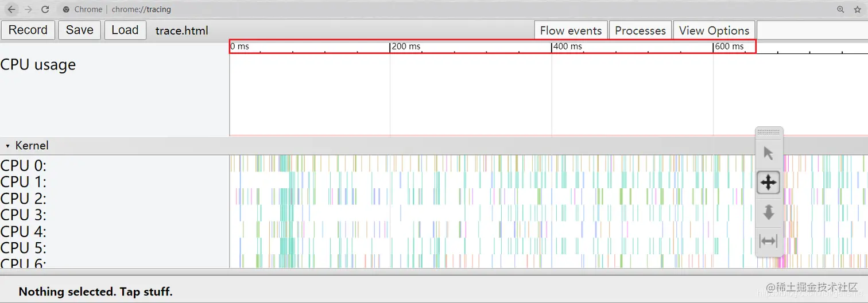Click the browser back arrow
The image size is (868, 303).
(x=11, y=9)
